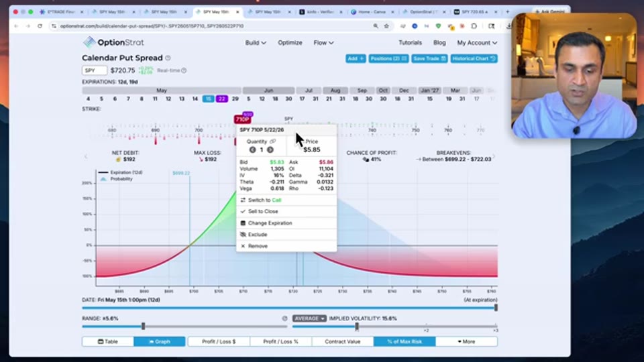Expand the My Account dropdown

coord(477,43)
